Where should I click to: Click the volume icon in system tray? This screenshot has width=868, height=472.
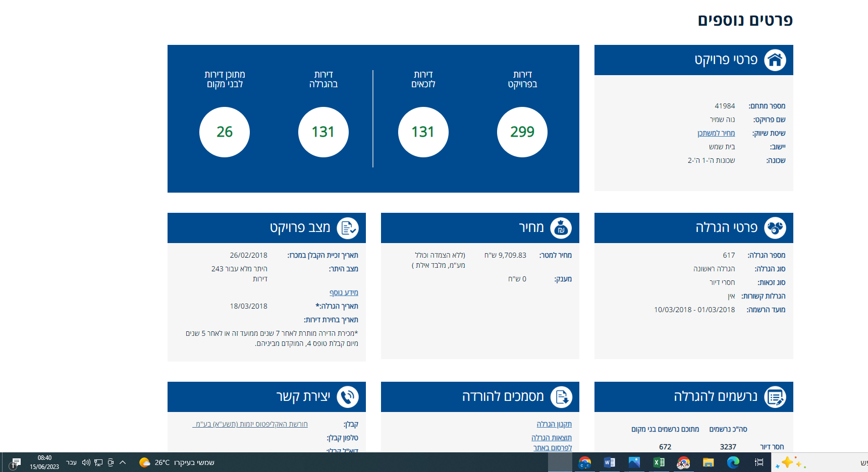pos(86,462)
